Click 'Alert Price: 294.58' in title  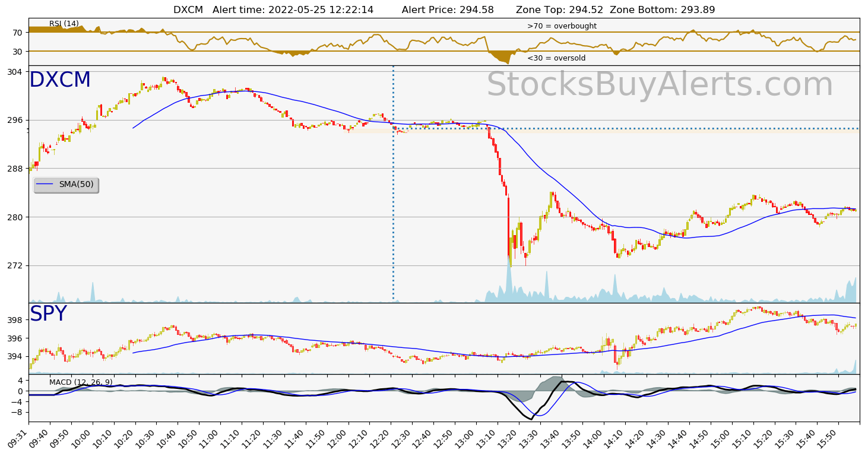448,9
